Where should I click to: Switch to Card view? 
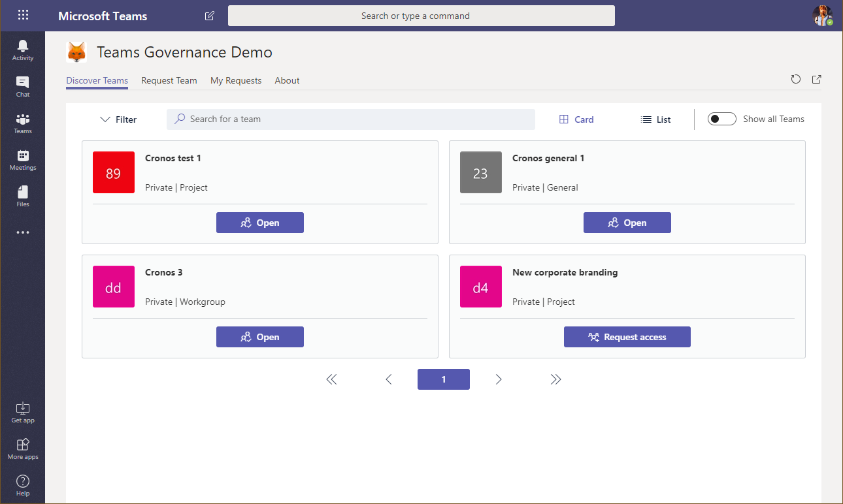pyautogui.click(x=576, y=119)
